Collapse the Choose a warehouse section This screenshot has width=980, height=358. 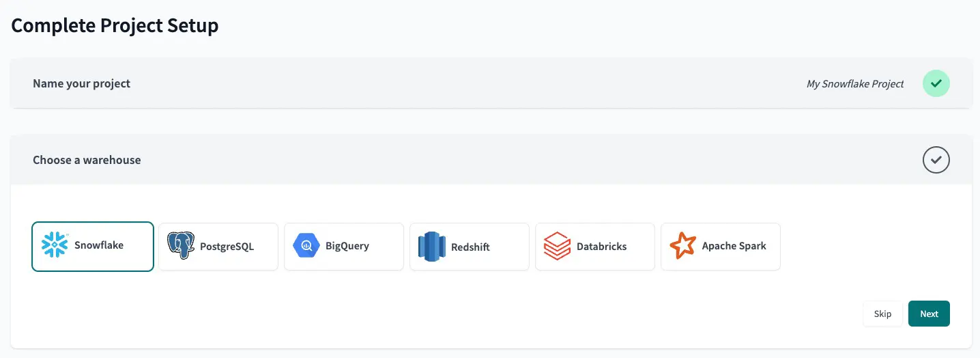point(87,160)
